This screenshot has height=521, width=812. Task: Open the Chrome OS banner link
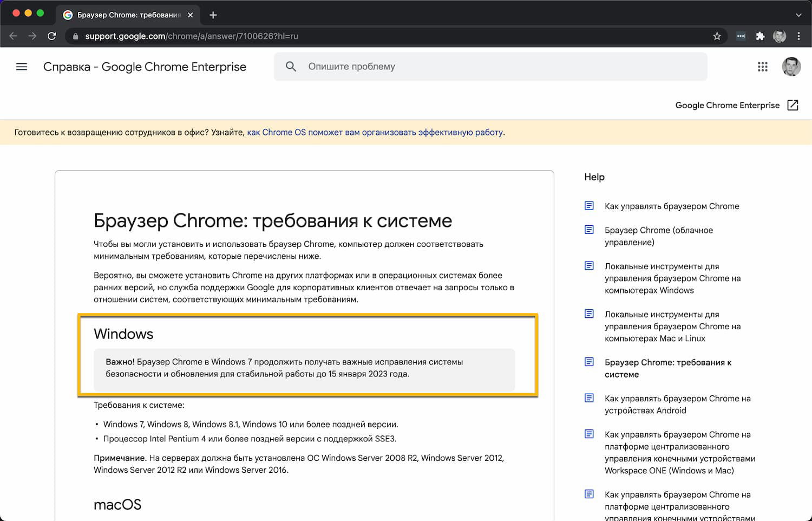[375, 132]
